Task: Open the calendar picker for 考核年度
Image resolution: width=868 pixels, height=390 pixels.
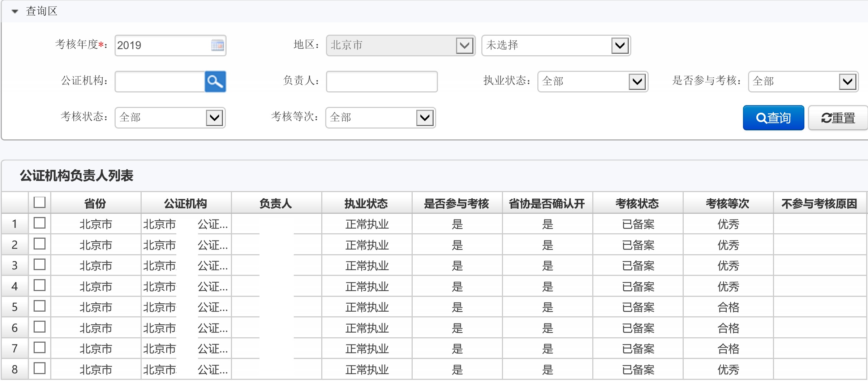Action: (217, 45)
